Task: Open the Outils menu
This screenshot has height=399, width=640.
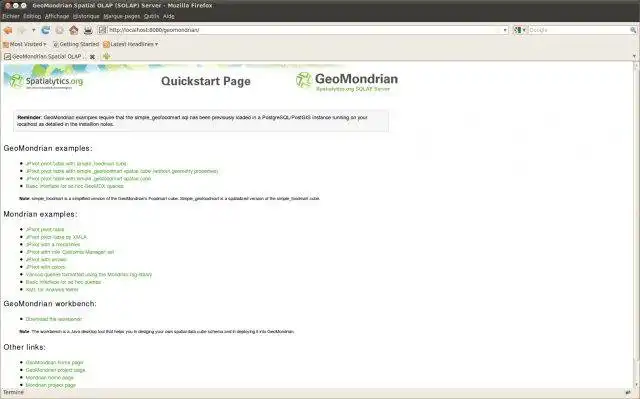Action: (151, 16)
